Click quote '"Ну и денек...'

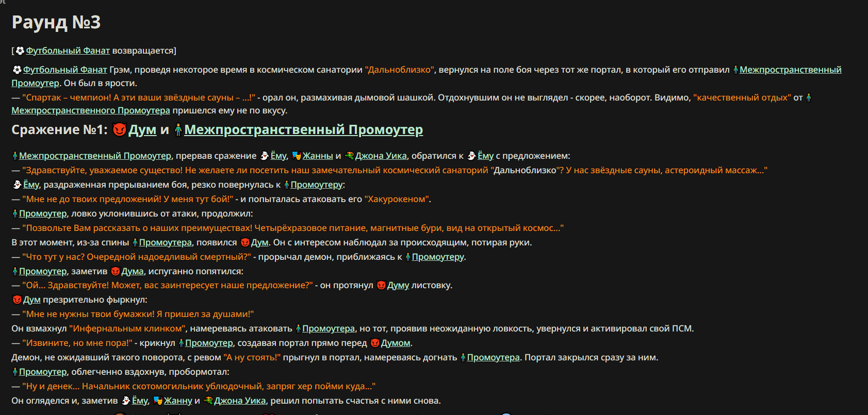click(x=199, y=386)
